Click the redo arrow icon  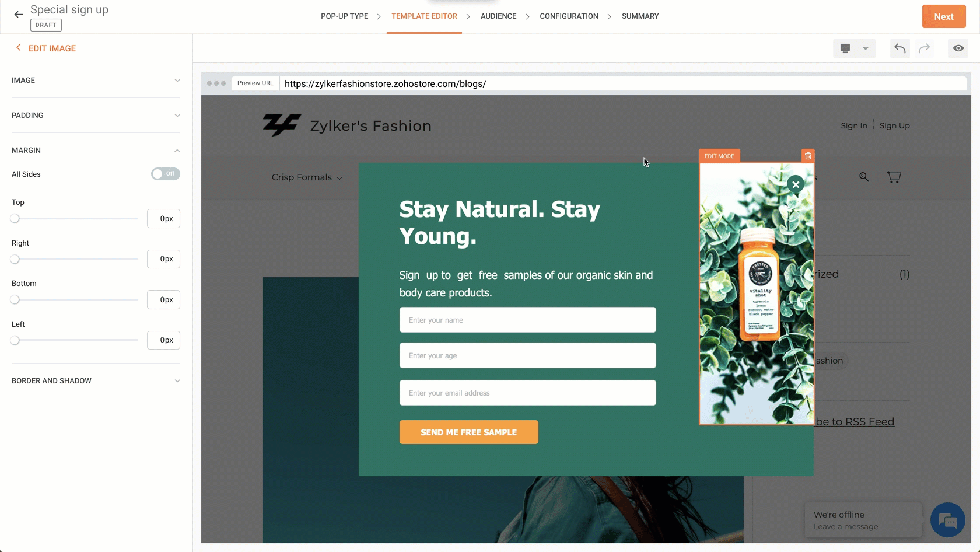[924, 48]
